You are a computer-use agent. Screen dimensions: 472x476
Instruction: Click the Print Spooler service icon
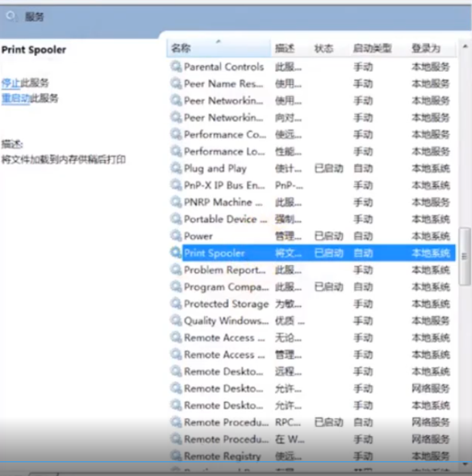[176, 253]
